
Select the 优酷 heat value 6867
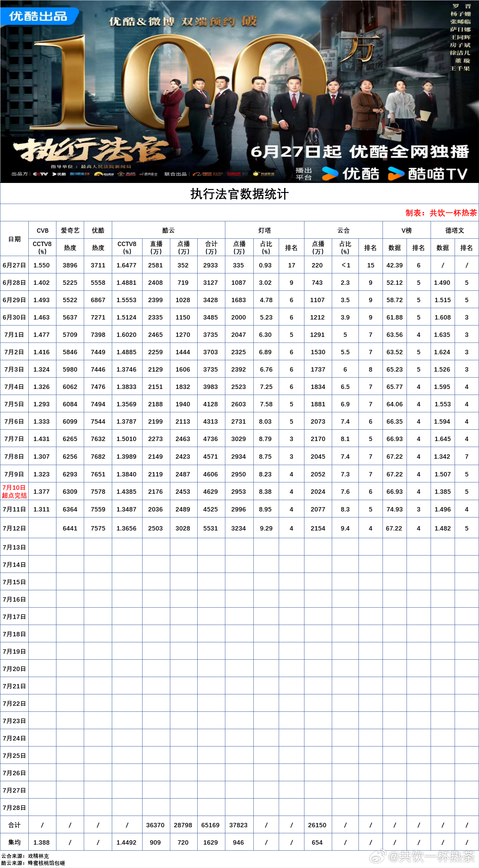click(98, 300)
